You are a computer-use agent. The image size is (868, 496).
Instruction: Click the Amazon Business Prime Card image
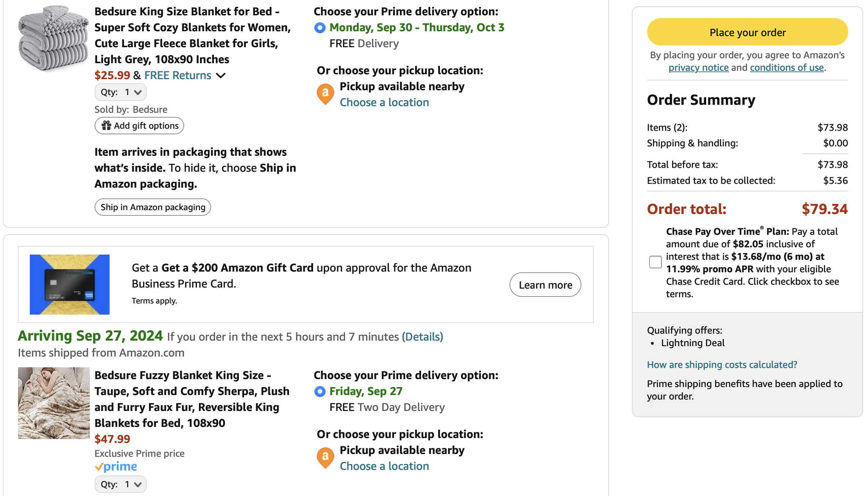point(69,284)
